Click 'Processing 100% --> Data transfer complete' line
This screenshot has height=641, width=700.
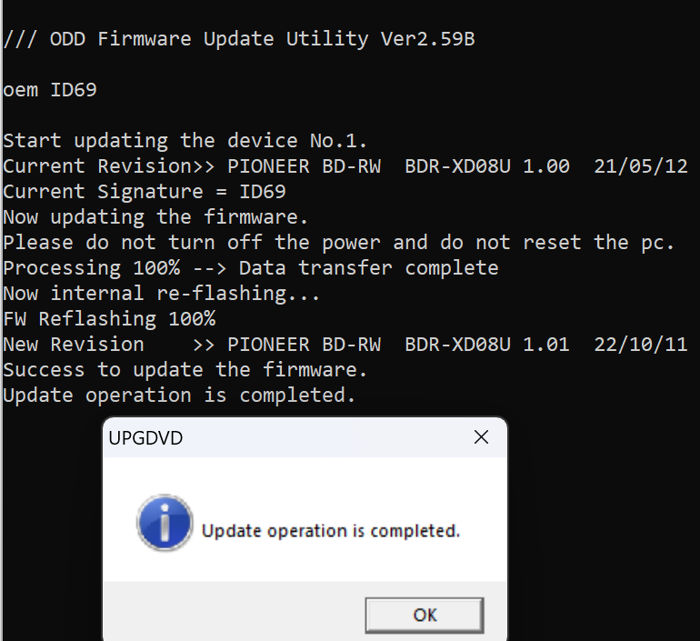250,268
